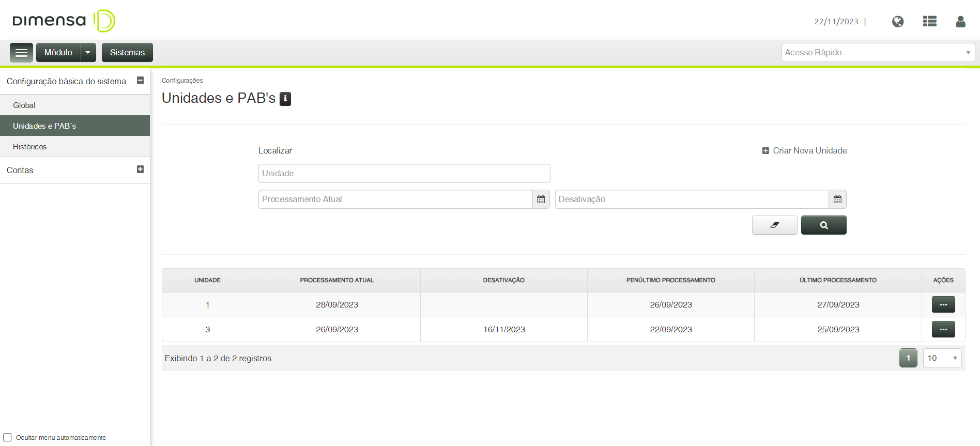
Task: Open calendar for Processamento Atual field
Action: pos(541,199)
